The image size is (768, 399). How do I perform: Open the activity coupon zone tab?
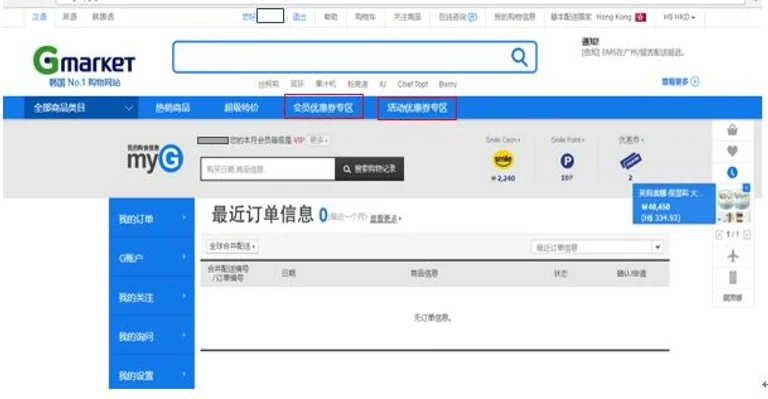coord(417,107)
